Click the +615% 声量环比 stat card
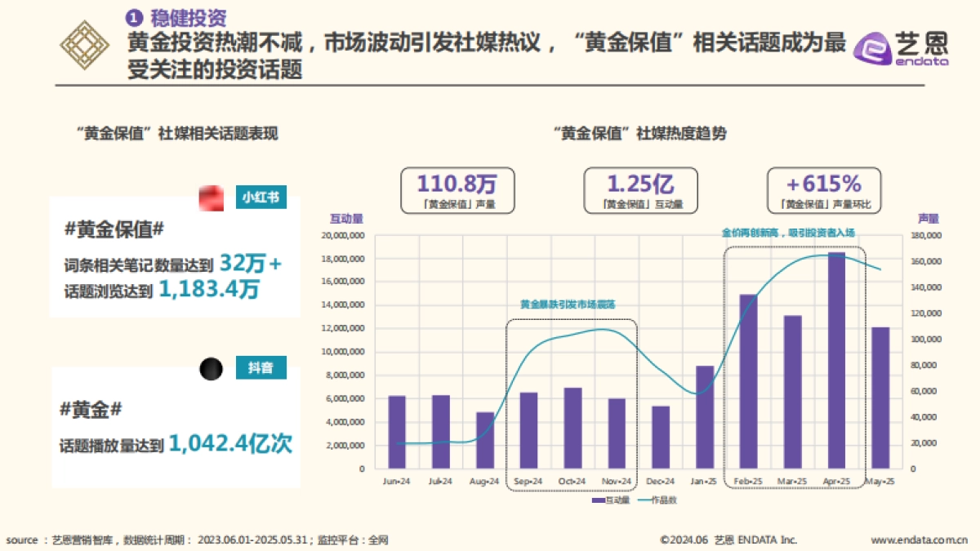This screenshot has height=551, width=980. (824, 189)
